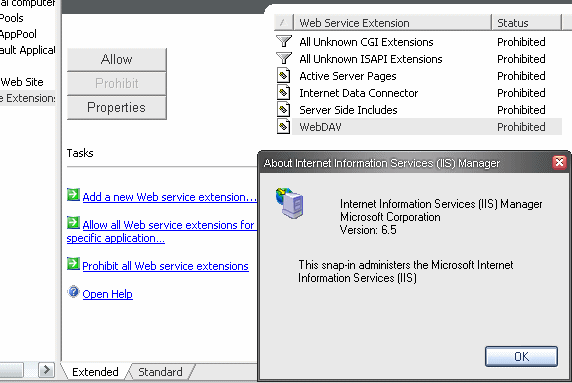Screen dimensions: 572x383
Task: Close the About IIS Manager dialog
Action: pyautogui.click(x=560, y=162)
